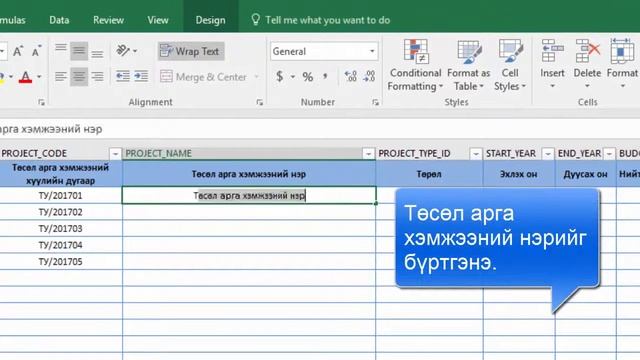Click the Insert cells icon
This screenshot has height=360, width=640.
click(x=552, y=51)
